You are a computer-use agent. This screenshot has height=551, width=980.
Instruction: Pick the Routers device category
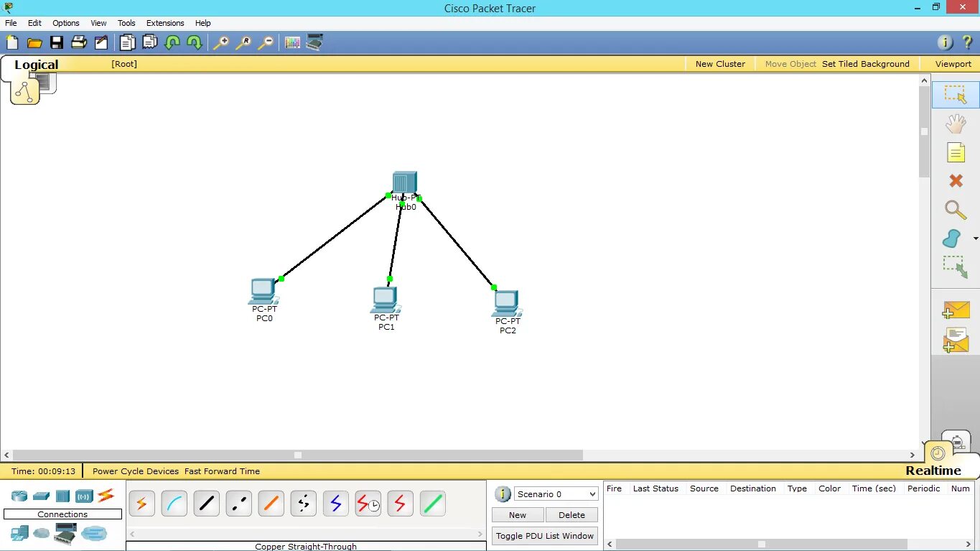[19, 496]
